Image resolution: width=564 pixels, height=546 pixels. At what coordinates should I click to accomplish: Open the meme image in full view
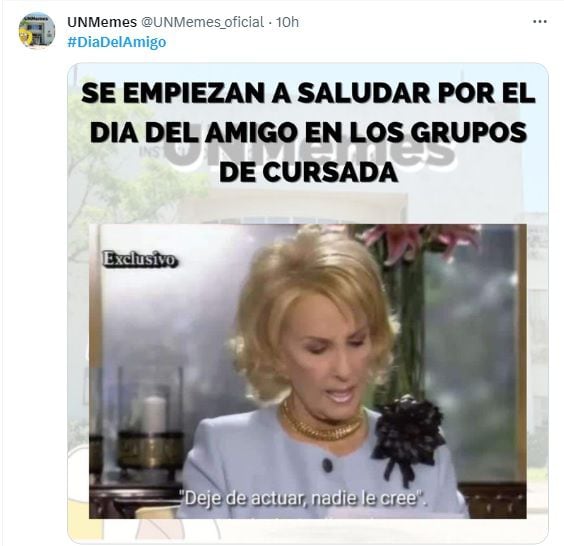pyautogui.click(x=308, y=303)
